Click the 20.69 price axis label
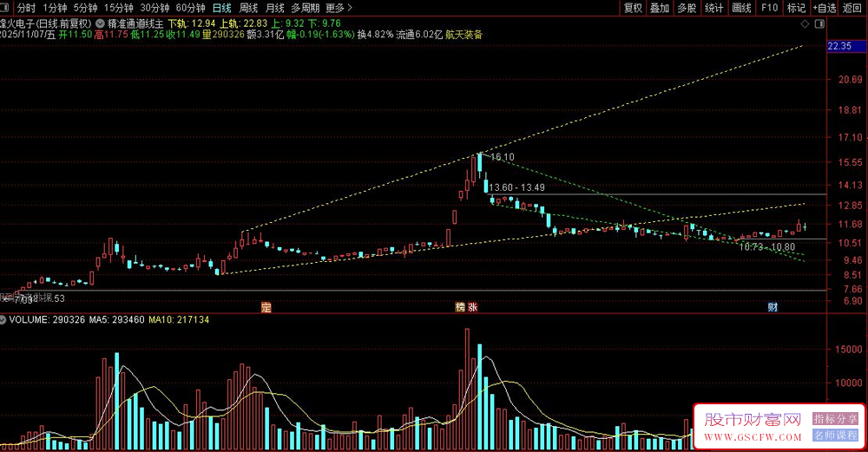 coord(850,80)
